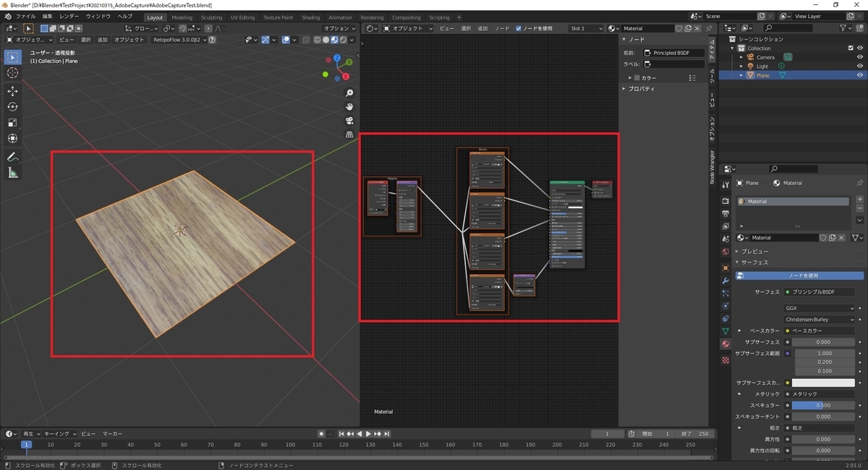
Task: Hide the Camera object using its eye icon
Action: pyautogui.click(x=860, y=57)
